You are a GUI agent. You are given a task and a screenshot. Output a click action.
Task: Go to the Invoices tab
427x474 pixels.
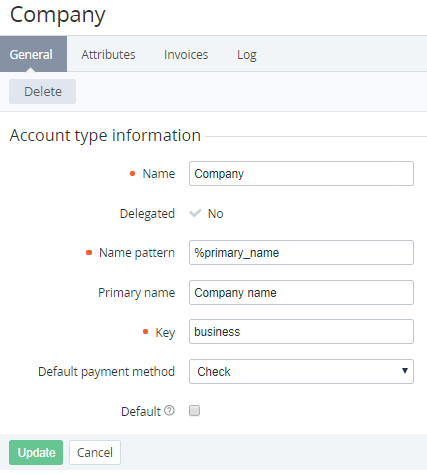(x=186, y=54)
